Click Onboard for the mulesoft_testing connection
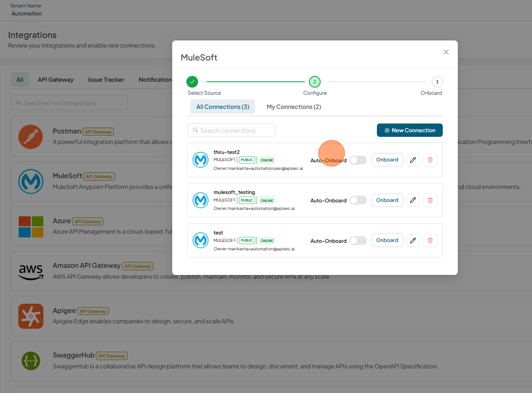The width and height of the screenshot is (532, 393). 387,200
